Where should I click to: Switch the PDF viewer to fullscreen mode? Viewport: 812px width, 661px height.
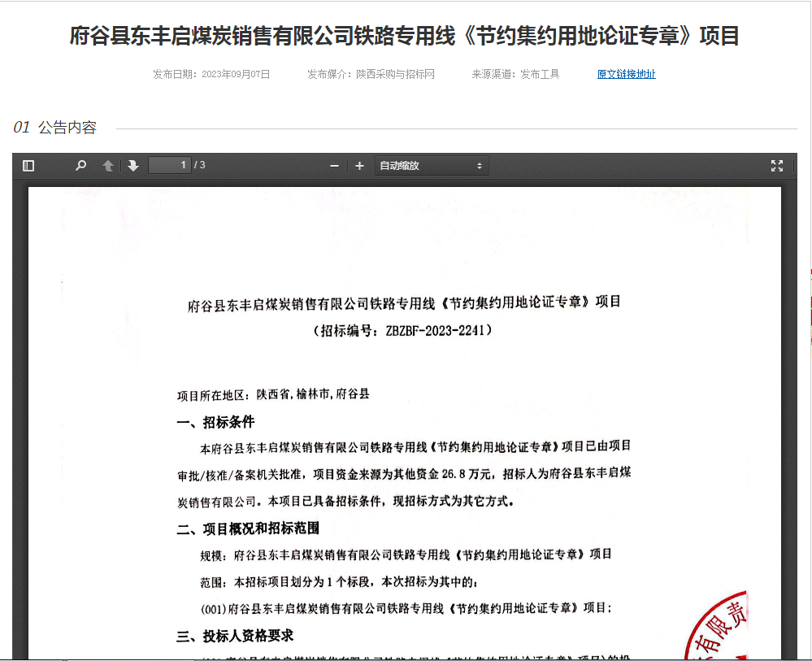click(x=777, y=166)
